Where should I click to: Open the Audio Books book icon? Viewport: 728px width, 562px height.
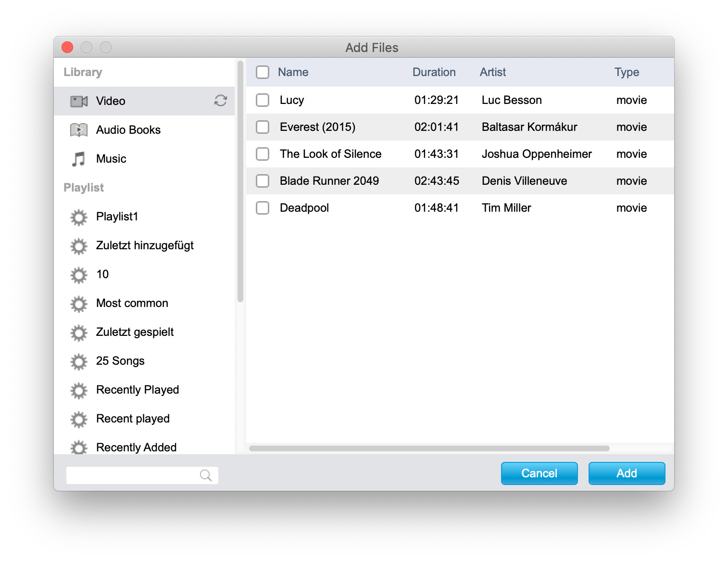tap(79, 130)
